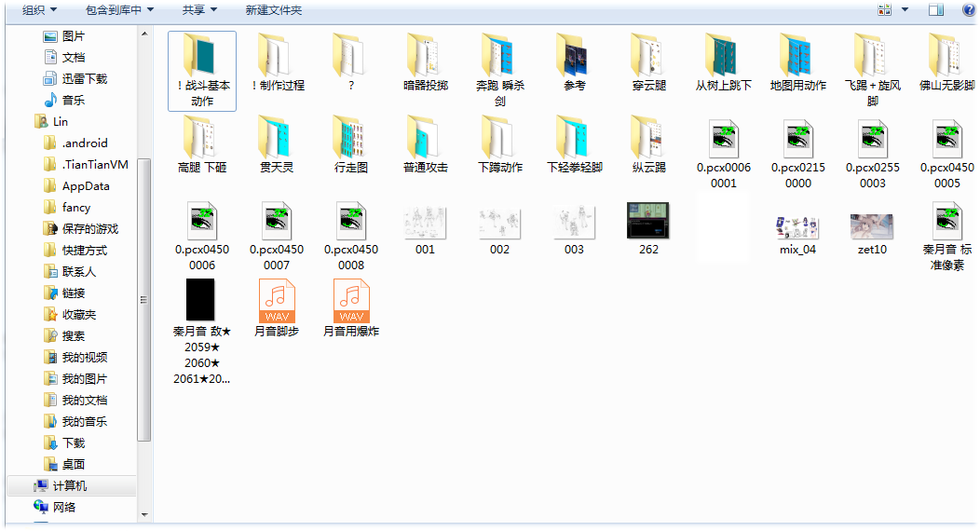
Task: Select the 行走图 folder
Action: coord(351,145)
